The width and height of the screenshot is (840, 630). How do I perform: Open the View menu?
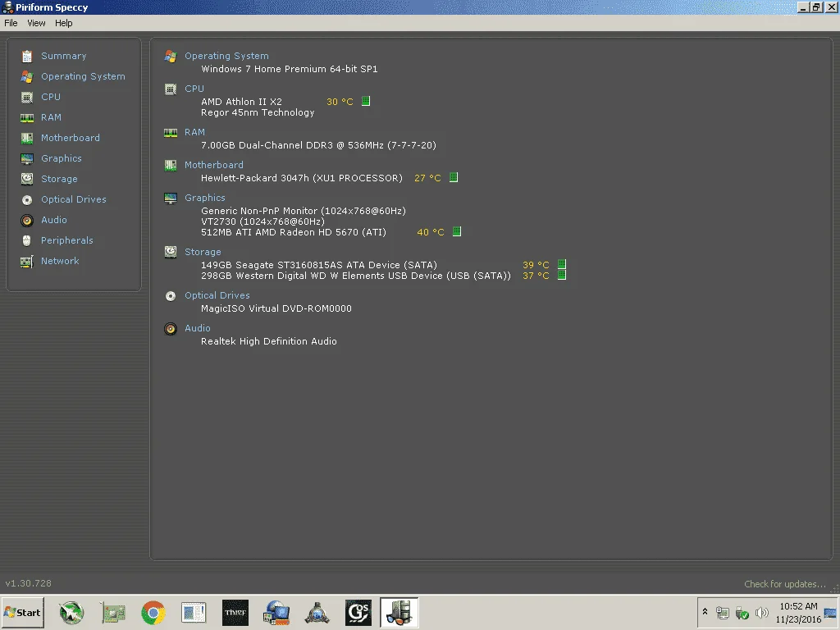click(x=36, y=23)
